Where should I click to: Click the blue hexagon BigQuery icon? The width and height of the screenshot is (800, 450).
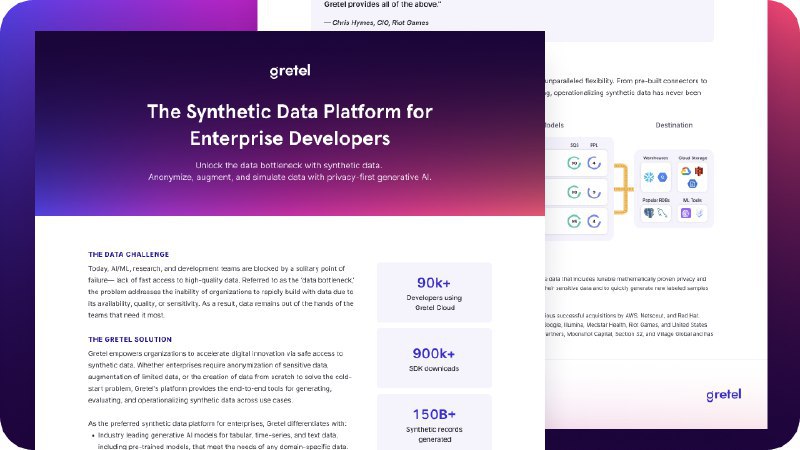662,177
